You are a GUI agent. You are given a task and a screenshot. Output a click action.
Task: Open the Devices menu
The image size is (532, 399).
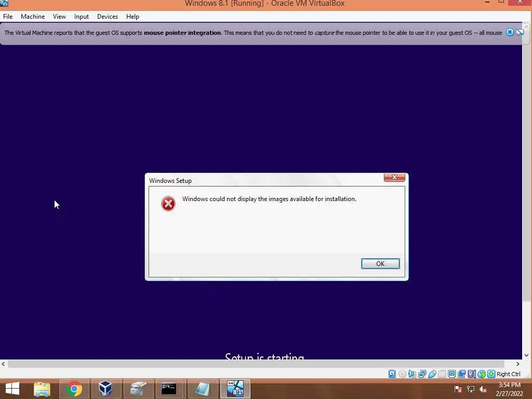(107, 16)
